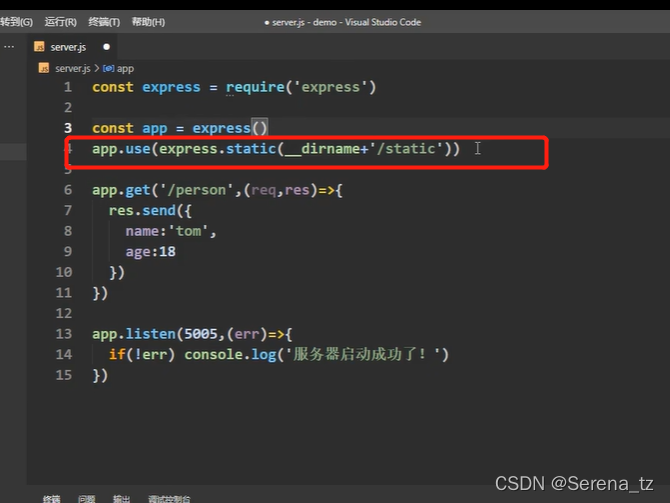Click console.log on line 14
The width and height of the screenshot is (670, 503).
[x=230, y=354]
